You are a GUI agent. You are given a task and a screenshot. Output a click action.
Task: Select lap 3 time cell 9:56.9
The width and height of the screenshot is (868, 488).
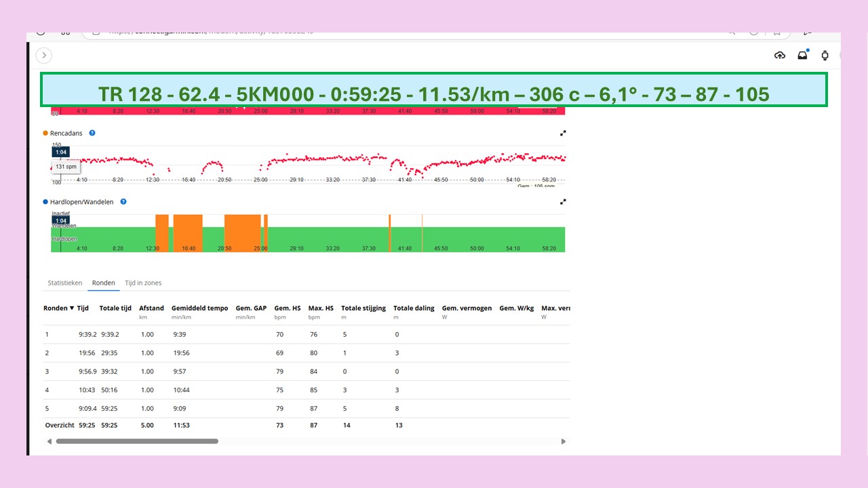87,371
